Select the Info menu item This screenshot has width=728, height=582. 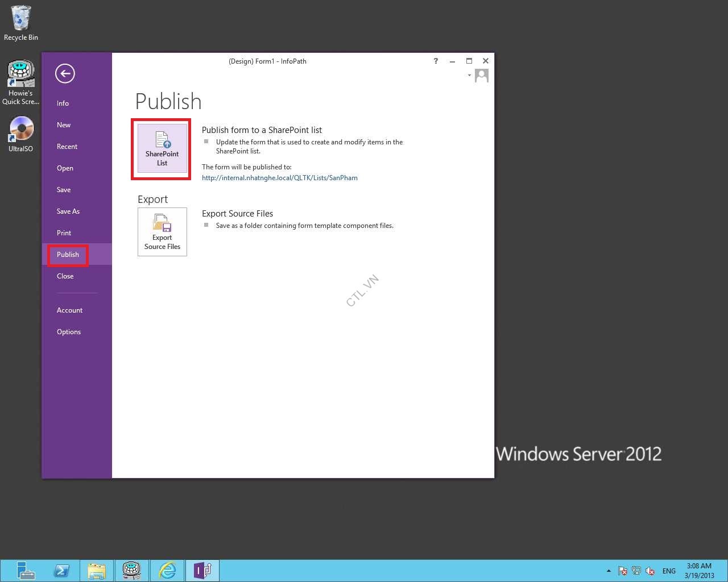[x=63, y=103]
